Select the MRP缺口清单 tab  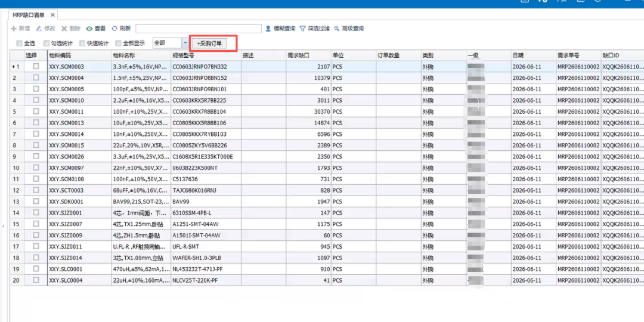(x=29, y=15)
